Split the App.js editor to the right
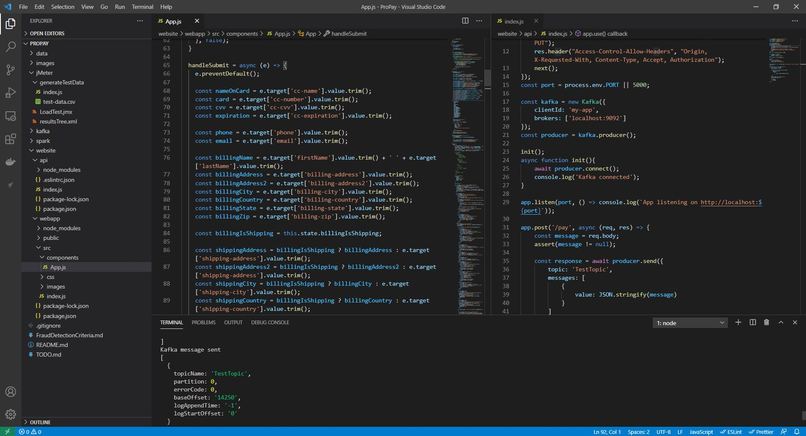The height and width of the screenshot is (436, 806). [465, 21]
